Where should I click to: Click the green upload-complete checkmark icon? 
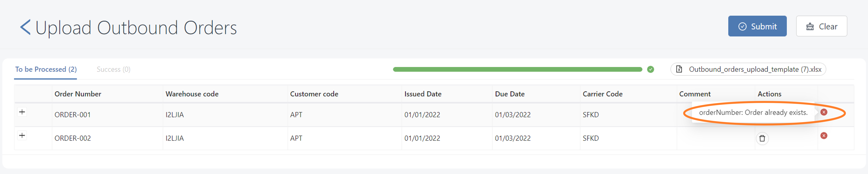[x=650, y=69]
